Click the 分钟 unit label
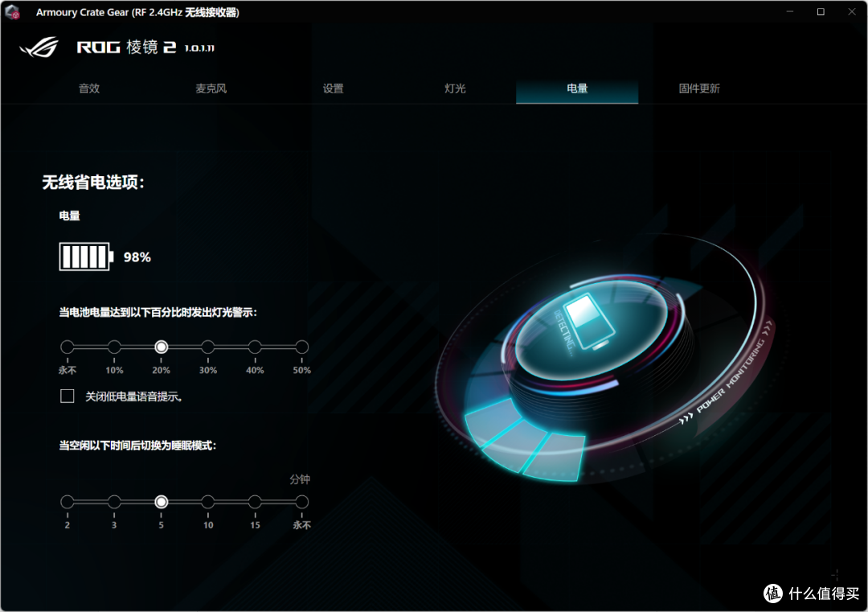The image size is (868, 612). click(x=300, y=479)
